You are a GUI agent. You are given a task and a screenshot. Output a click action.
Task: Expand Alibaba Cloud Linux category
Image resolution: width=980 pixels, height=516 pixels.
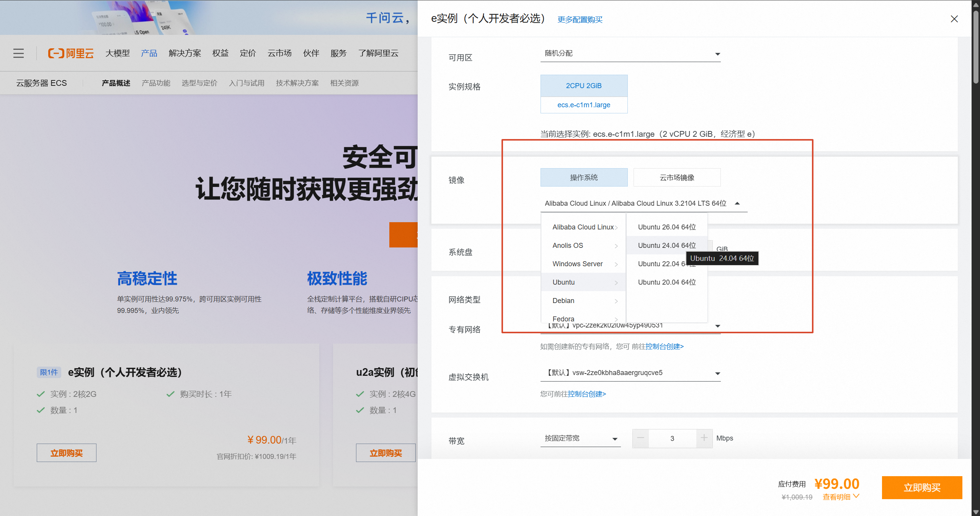pos(583,227)
